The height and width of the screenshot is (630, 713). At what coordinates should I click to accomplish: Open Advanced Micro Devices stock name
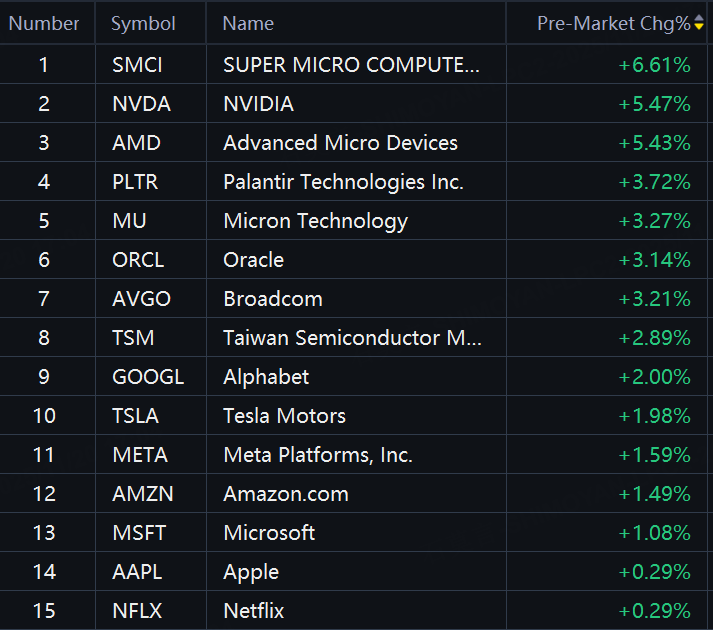(340, 143)
